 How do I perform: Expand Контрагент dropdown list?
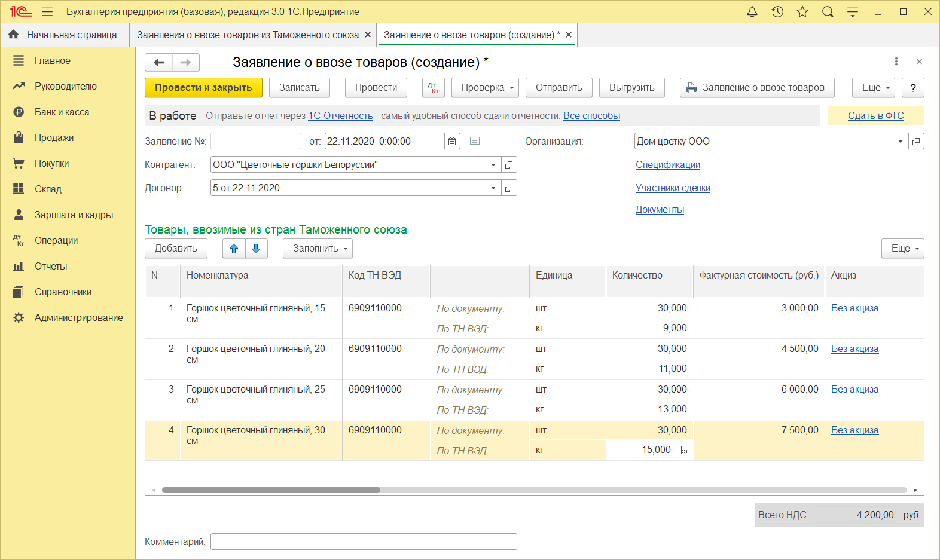[x=493, y=165]
